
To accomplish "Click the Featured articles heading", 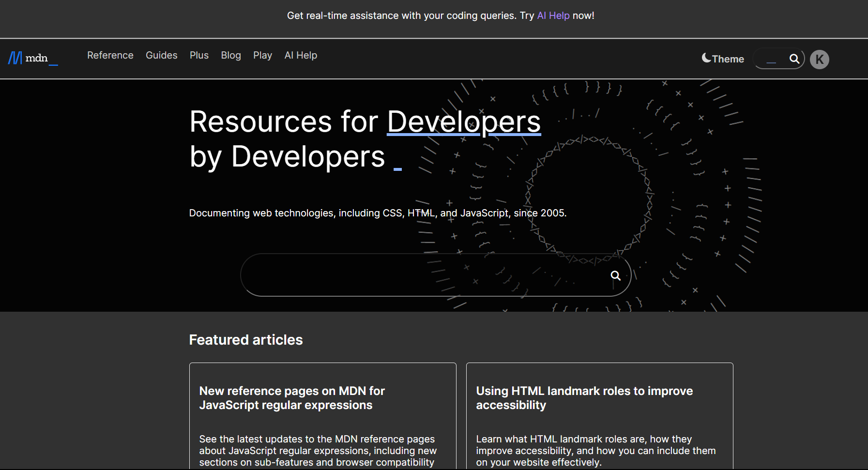I will click(245, 340).
